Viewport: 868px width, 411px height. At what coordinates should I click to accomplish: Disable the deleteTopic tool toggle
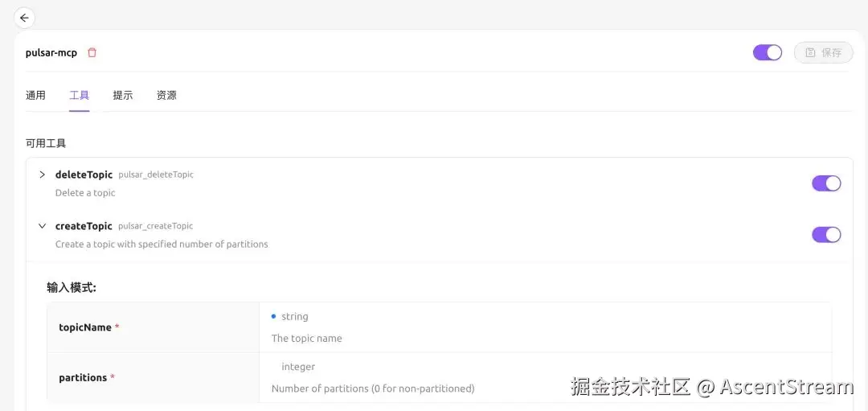pos(826,183)
